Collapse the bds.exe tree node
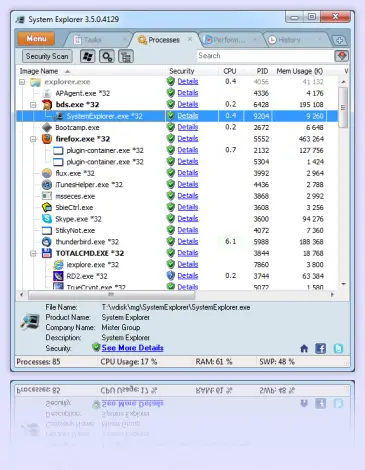This screenshot has width=365, height=470. (x=33, y=105)
